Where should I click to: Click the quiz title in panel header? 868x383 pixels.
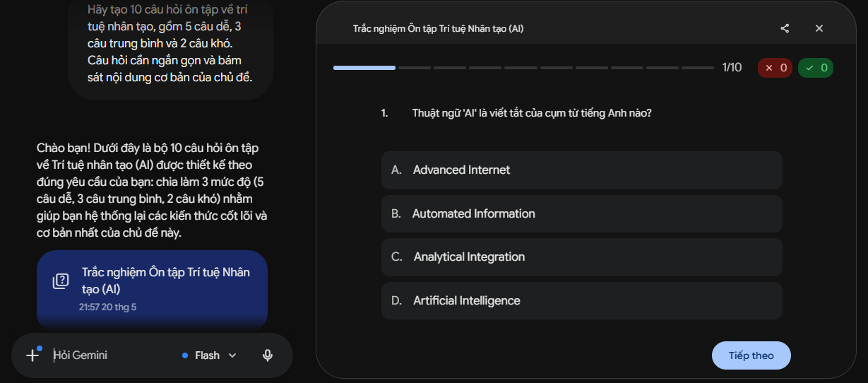tap(438, 29)
